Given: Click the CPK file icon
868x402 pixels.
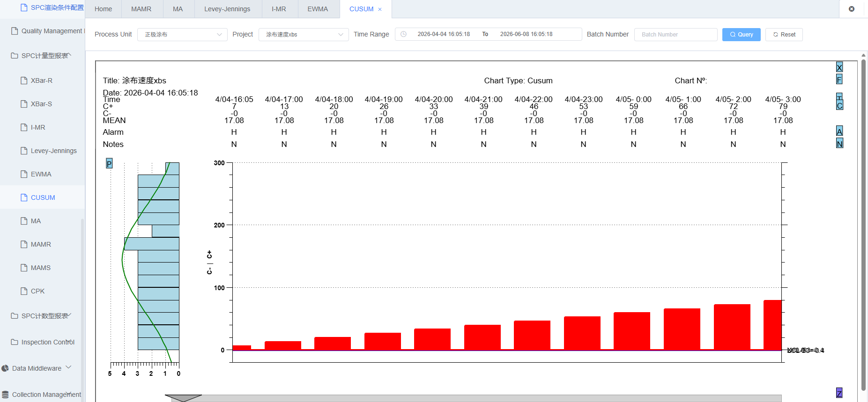Looking at the screenshot, I should point(24,291).
